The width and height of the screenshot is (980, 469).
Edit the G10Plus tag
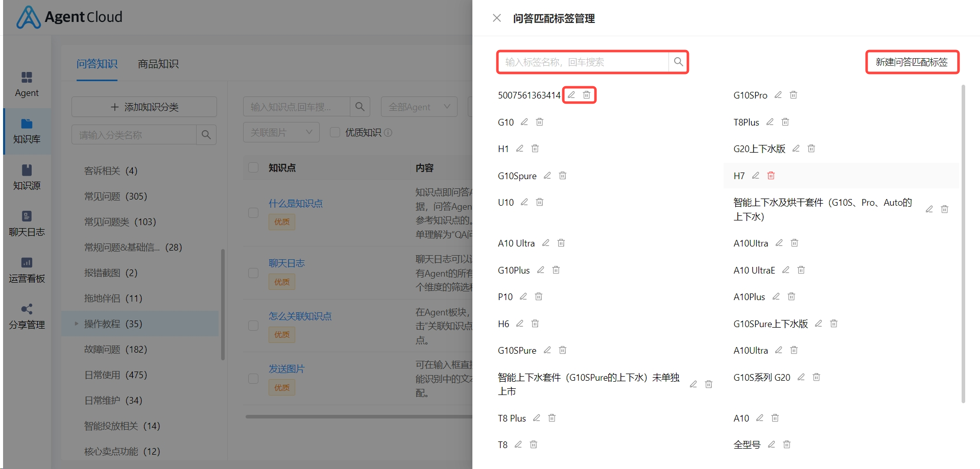[541, 270]
